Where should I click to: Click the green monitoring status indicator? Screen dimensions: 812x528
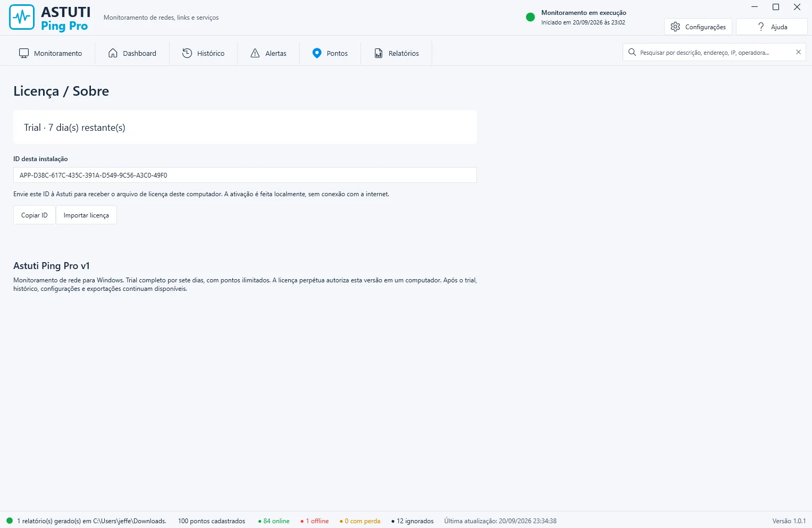[x=530, y=17]
